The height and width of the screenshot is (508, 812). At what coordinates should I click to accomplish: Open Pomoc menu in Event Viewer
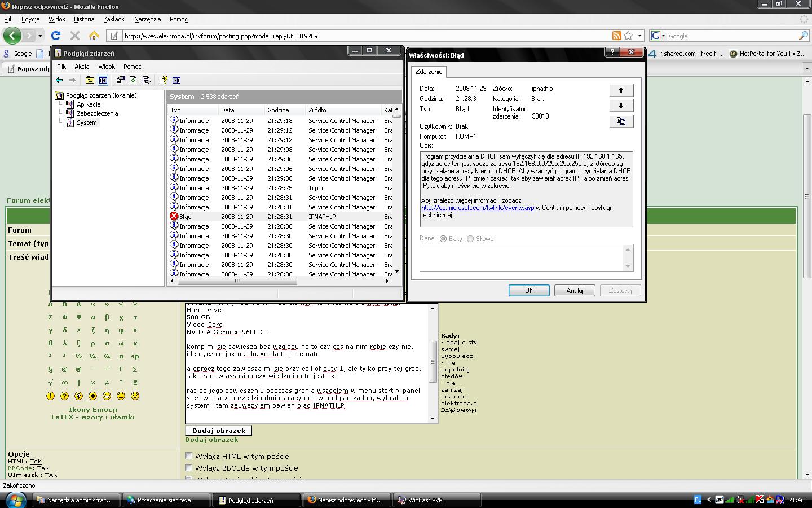click(133, 67)
